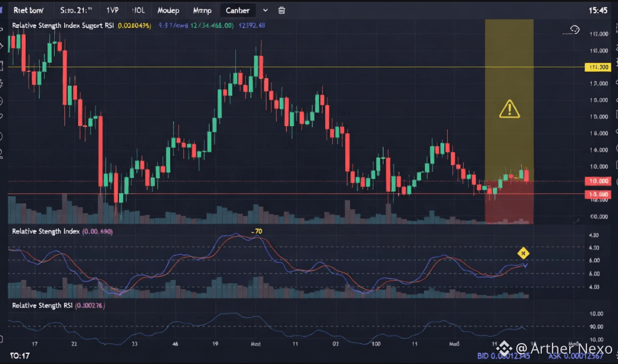Click the blue 12592.48 indicator value
Viewport: 618px width, 364px height.
[252, 26]
